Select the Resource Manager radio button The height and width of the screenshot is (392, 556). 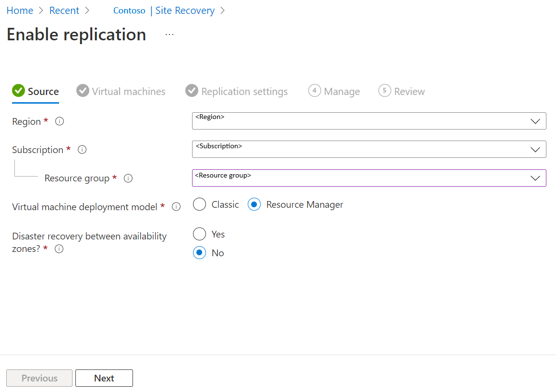coord(254,204)
